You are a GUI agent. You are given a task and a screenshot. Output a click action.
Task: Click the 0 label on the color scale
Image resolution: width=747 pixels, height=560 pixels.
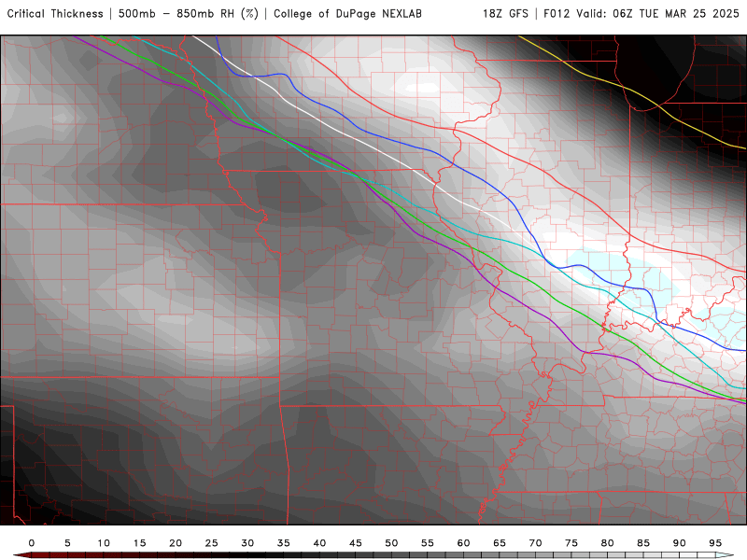pyautogui.click(x=32, y=543)
